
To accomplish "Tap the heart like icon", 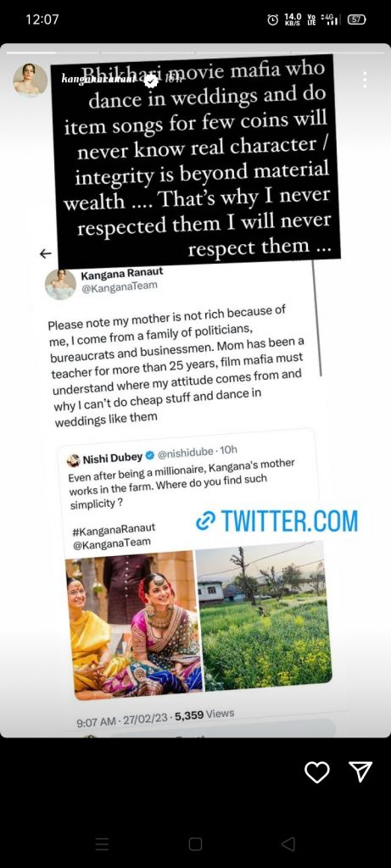I will [x=317, y=771].
